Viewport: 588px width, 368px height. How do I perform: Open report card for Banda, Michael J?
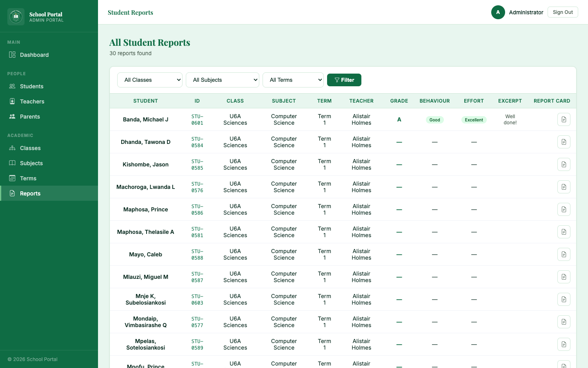pos(563,119)
